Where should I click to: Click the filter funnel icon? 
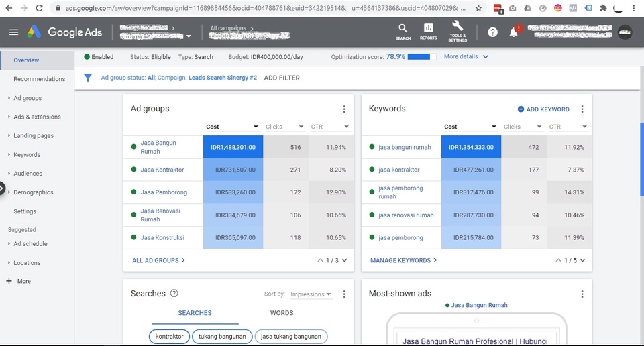[87, 78]
